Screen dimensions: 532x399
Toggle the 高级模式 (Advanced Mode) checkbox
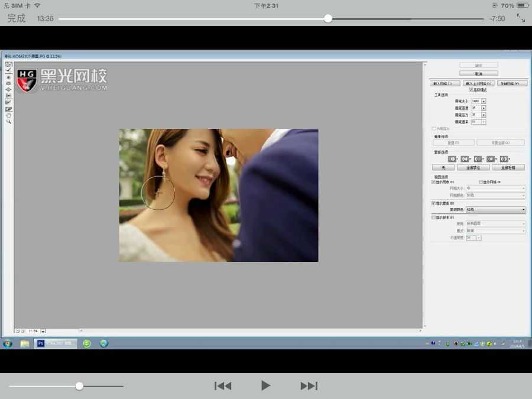point(471,90)
